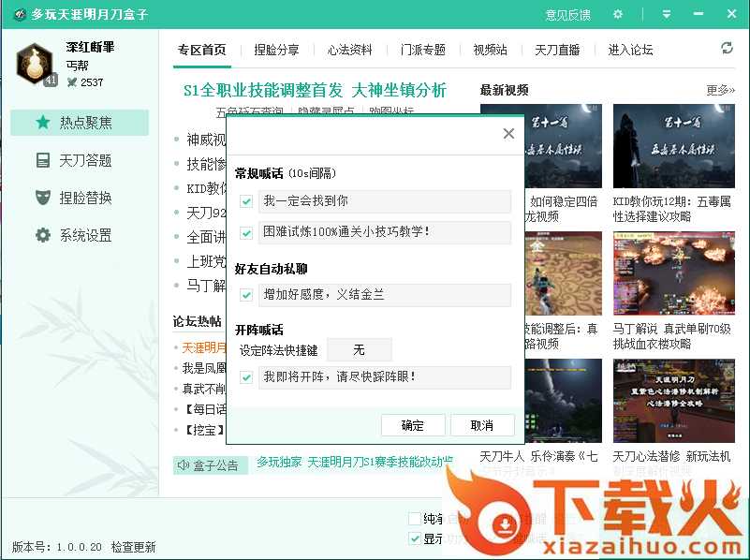Refresh the page with the refresh icon
This screenshot has width=750, height=560.
coord(727,49)
